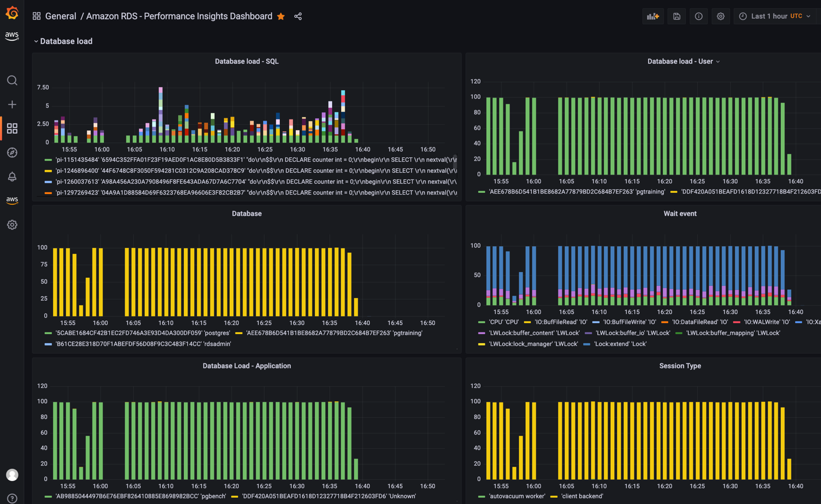This screenshot has width=821, height=504.
Task: Open Explore via the compass icon
Action: tap(12, 152)
